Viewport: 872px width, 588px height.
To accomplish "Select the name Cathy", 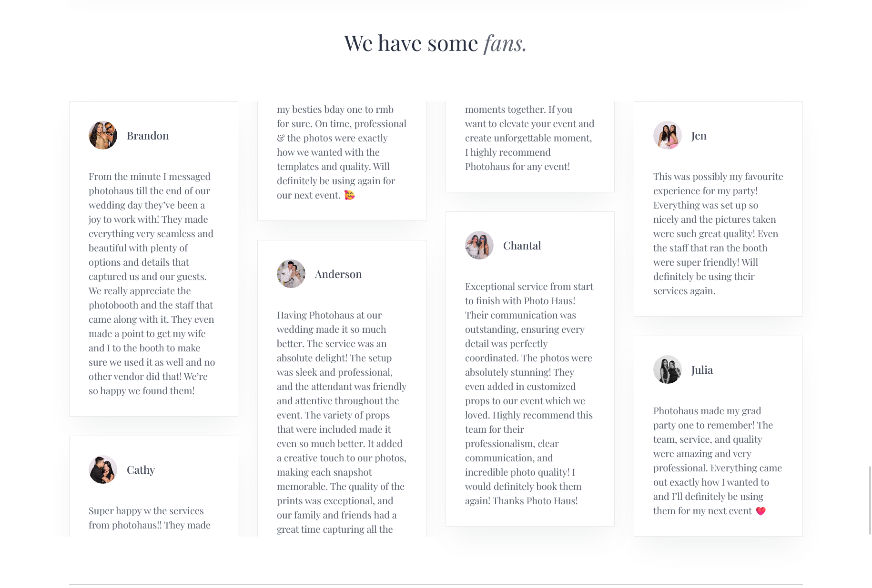I will click(141, 470).
